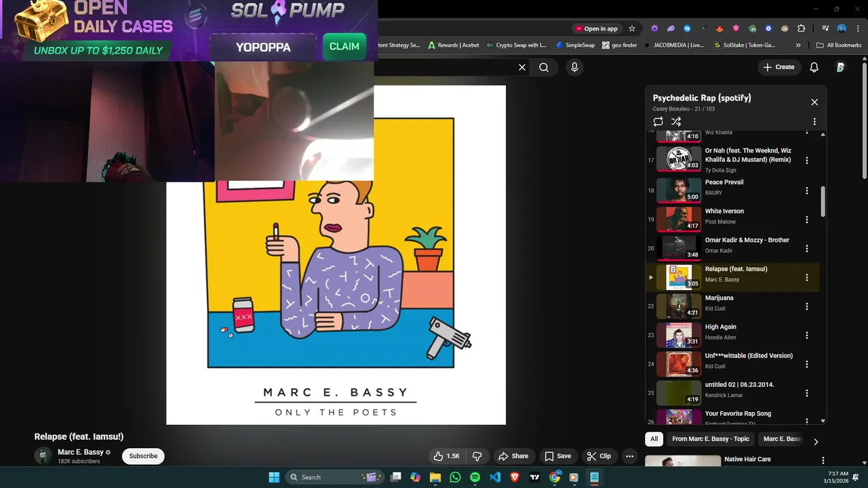Open Spotify from taskbar
The image size is (868, 488).
pyautogui.click(x=475, y=477)
